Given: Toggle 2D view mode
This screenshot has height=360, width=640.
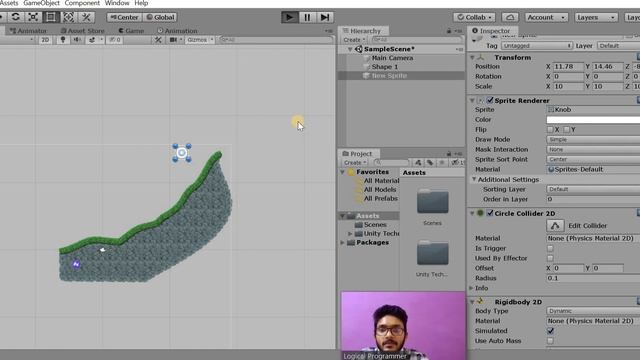Looking at the screenshot, I should [x=45, y=40].
